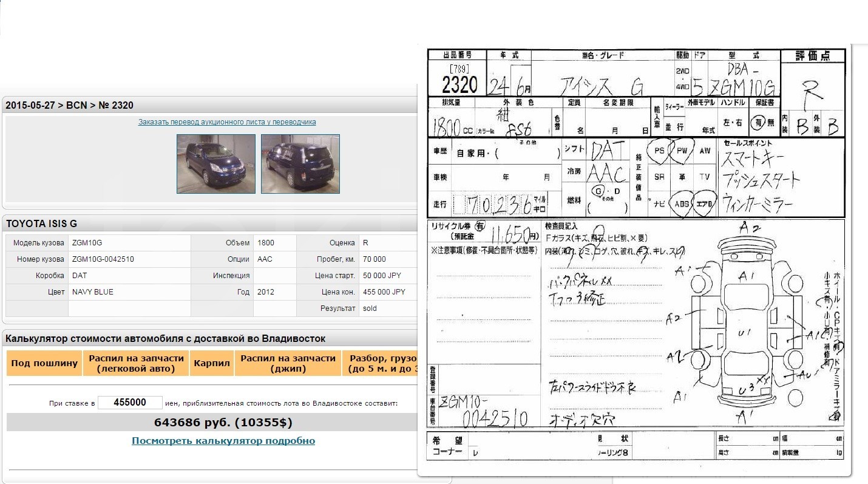
Task: Click the color value 'NAVY BLUE'
Action: coord(92,292)
